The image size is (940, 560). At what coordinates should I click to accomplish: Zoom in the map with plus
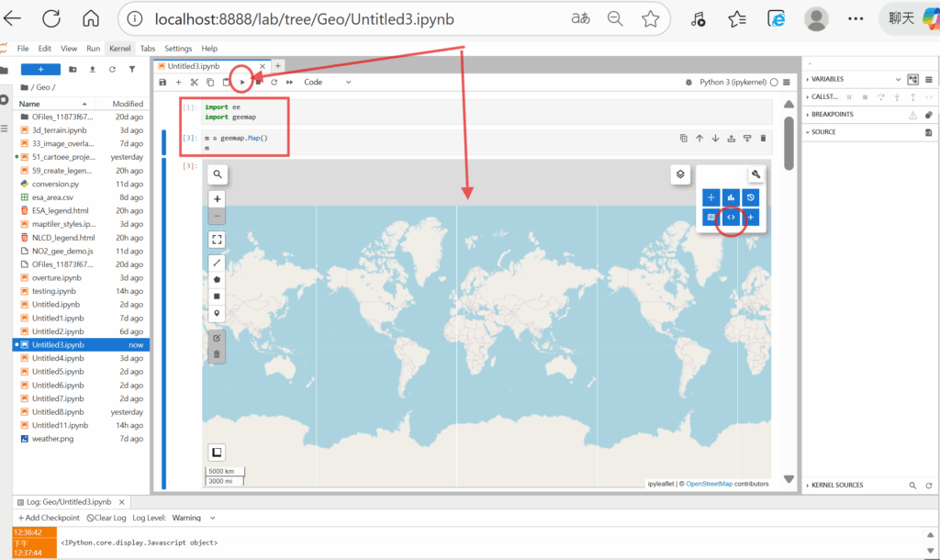[218, 198]
